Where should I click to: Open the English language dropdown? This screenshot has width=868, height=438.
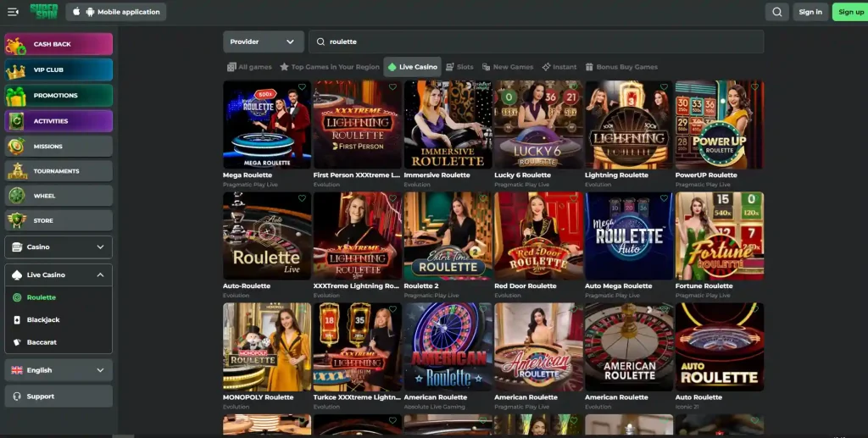point(58,370)
